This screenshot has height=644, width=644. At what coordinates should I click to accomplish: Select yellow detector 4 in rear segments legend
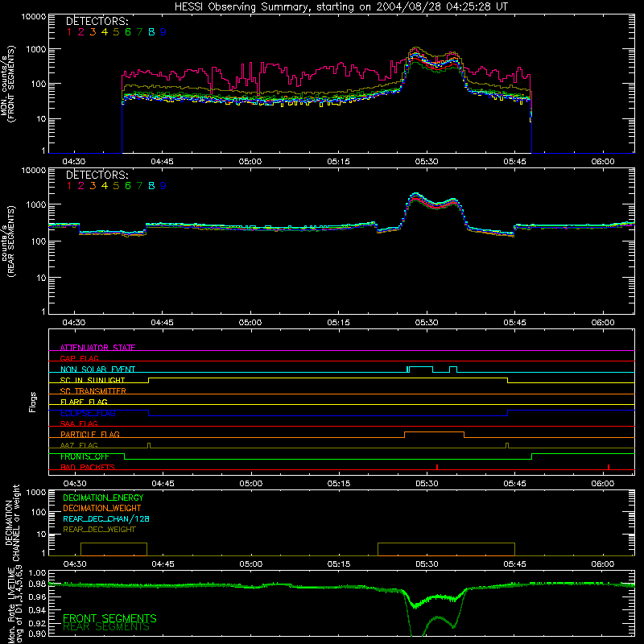[x=105, y=186]
